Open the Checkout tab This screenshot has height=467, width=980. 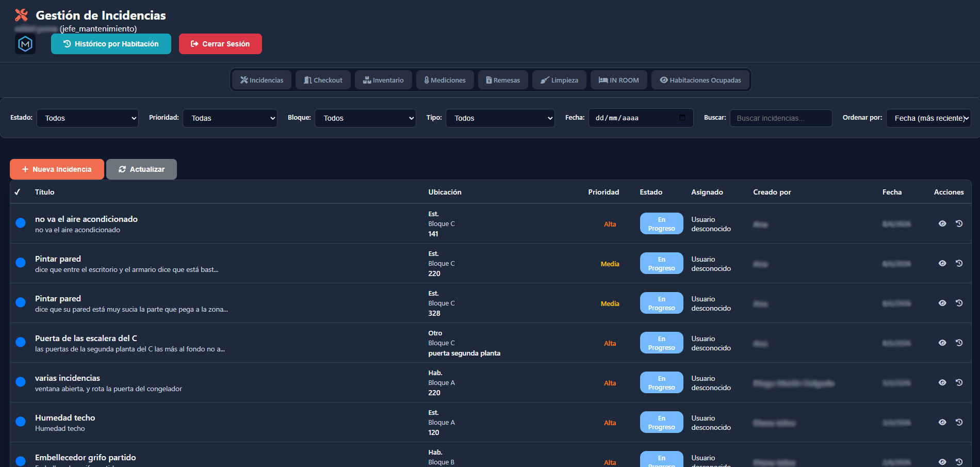(323, 80)
